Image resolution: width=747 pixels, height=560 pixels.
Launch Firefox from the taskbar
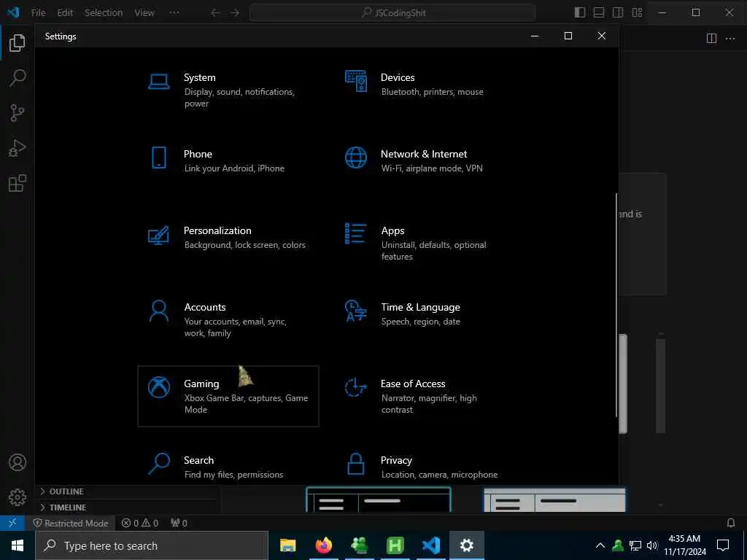point(324,545)
